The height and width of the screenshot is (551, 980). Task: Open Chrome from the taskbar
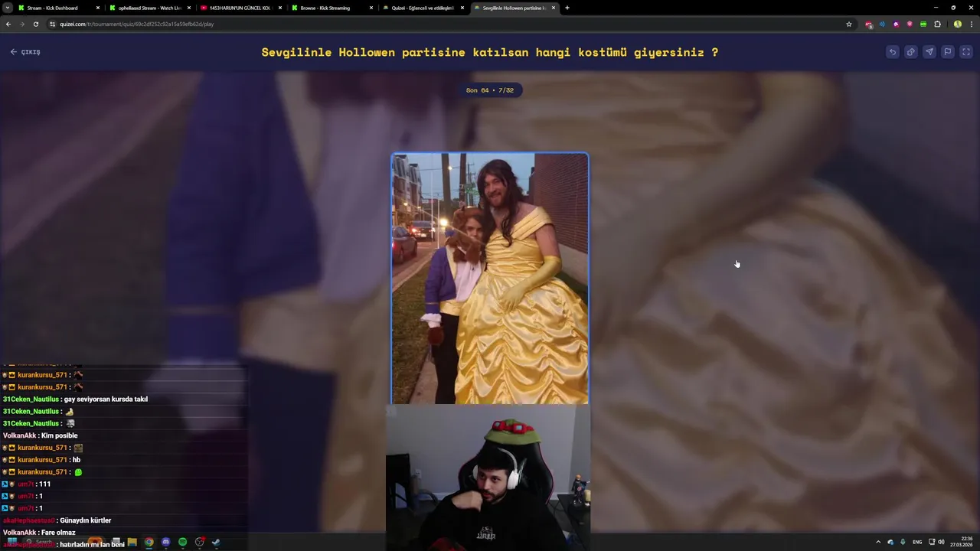(x=149, y=542)
